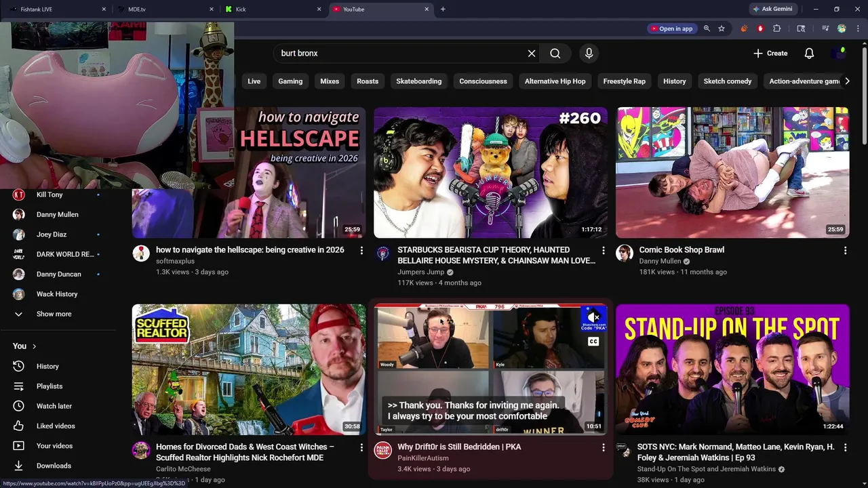Open History in the sidebar
The height and width of the screenshot is (488, 868).
(58, 366)
